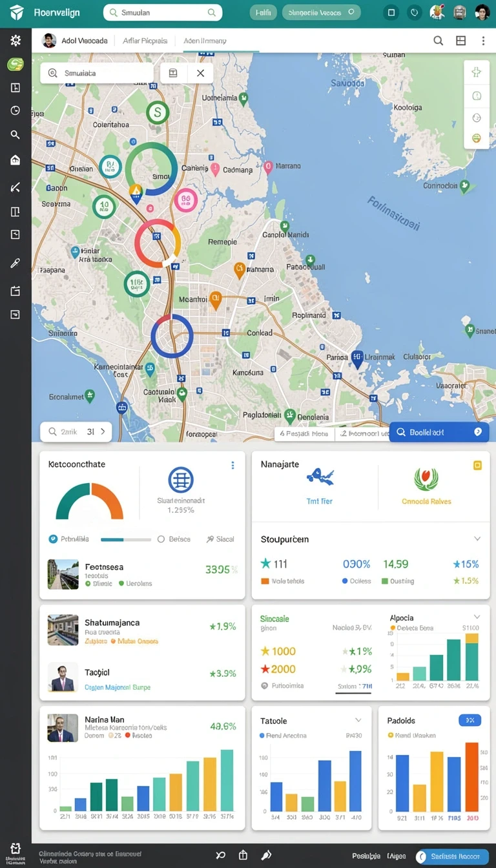Click the wrench tool icon in sidebar
Screen dimensions: 496x868
(15, 263)
